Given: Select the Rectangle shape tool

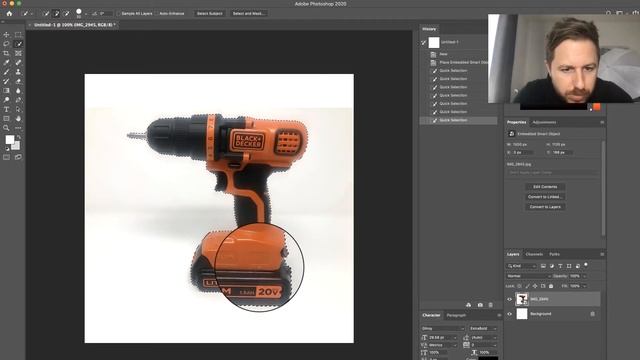Looking at the screenshot, I should coord(7,119).
